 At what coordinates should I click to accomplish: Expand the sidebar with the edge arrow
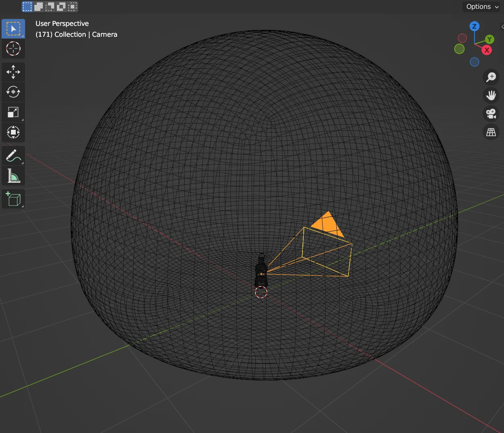pos(502,27)
